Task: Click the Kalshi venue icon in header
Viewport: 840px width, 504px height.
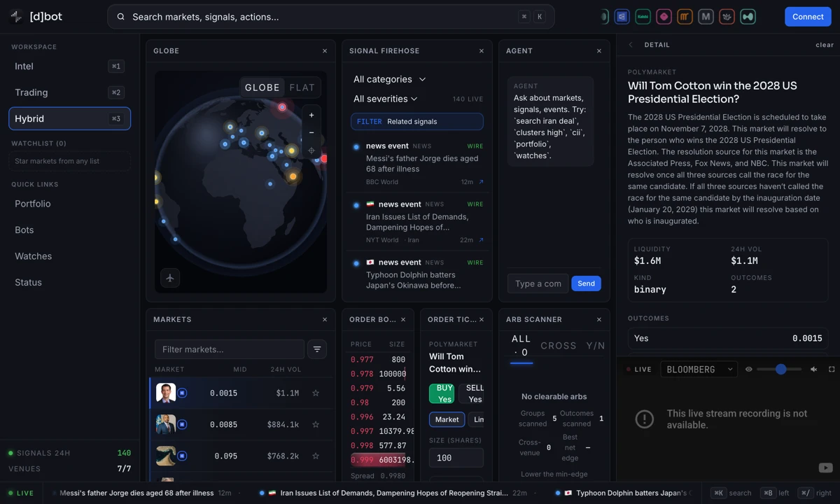Action: 643,17
